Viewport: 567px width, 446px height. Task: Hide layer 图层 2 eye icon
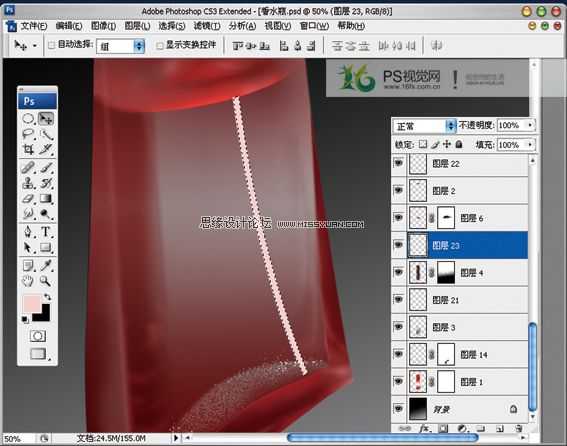[398, 191]
